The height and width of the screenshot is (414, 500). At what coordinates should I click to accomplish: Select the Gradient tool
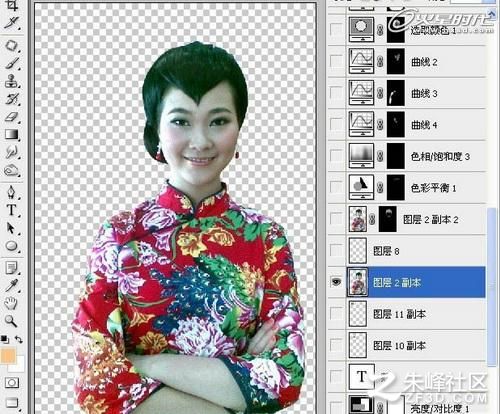point(12,134)
